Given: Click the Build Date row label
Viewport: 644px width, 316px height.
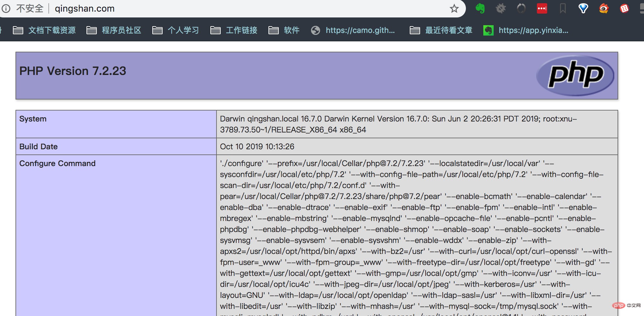Looking at the screenshot, I should point(38,147).
